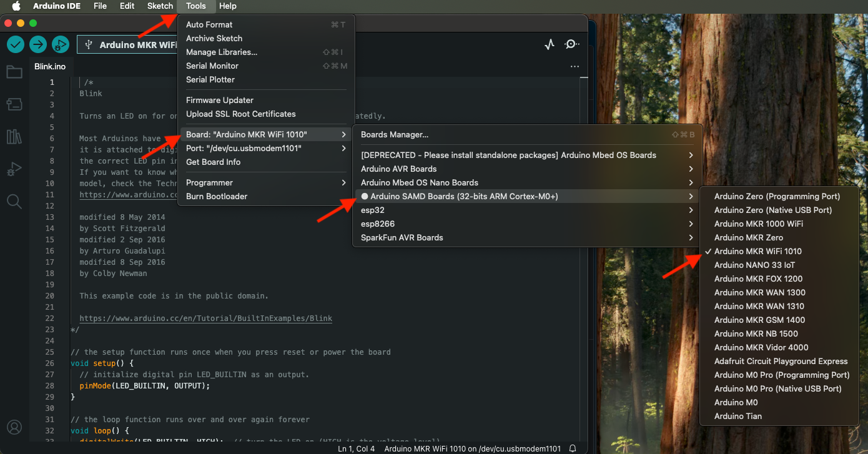Choose Serial Monitor menu item

point(266,66)
